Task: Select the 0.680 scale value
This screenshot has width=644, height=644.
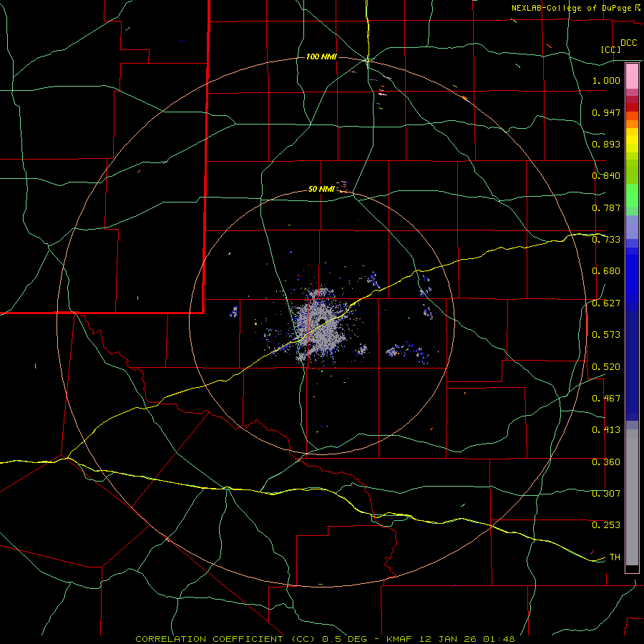Action: [606, 271]
